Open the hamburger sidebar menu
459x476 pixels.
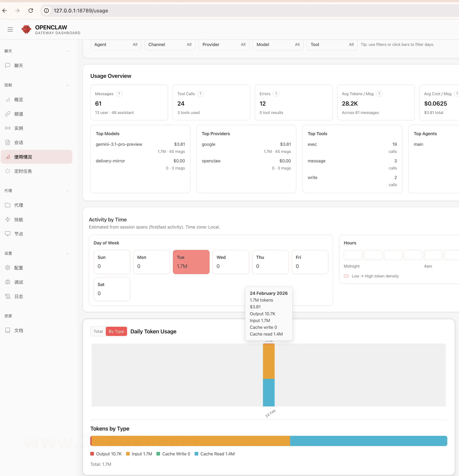(10, 29)
